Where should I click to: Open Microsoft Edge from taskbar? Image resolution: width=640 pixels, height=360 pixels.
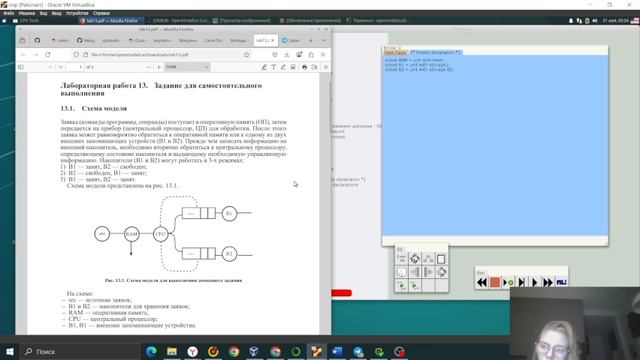click(x=151, y=351)
